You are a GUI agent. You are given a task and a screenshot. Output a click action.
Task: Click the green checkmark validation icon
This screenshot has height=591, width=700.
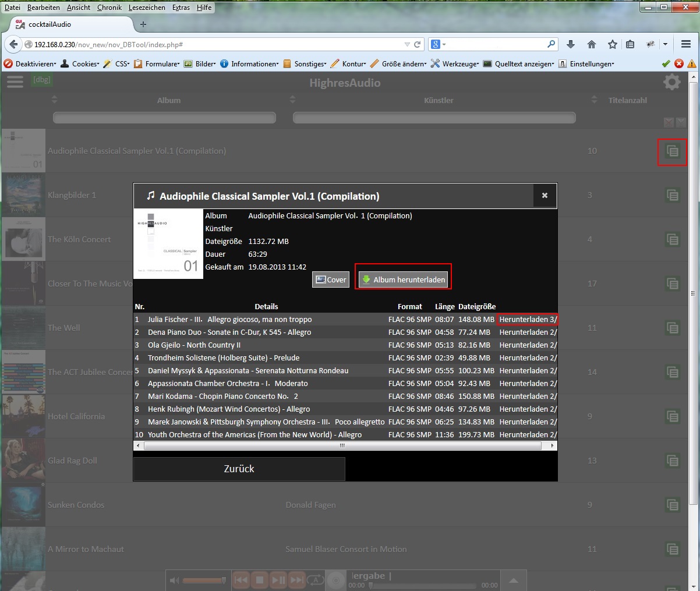coord(666,63)
